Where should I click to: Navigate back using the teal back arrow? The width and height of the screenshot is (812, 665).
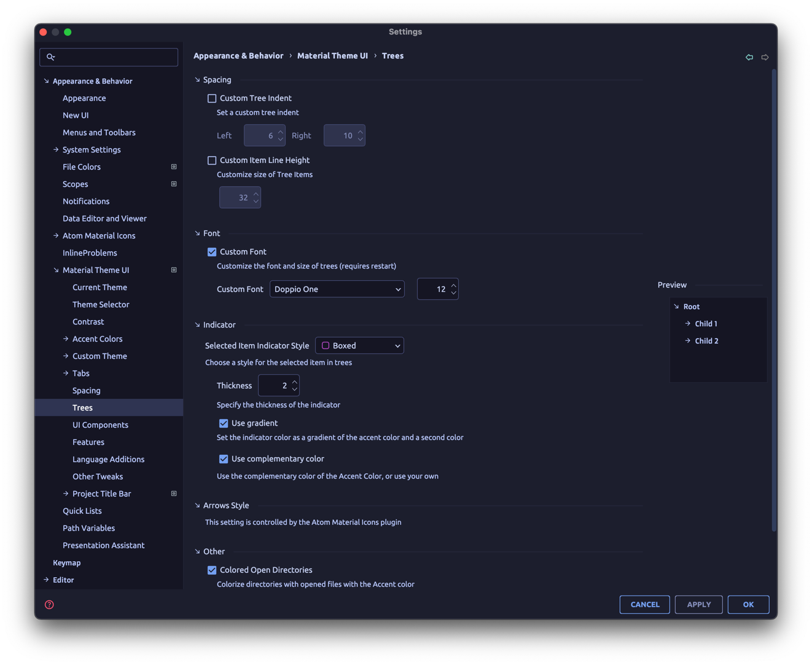(749, 57)
